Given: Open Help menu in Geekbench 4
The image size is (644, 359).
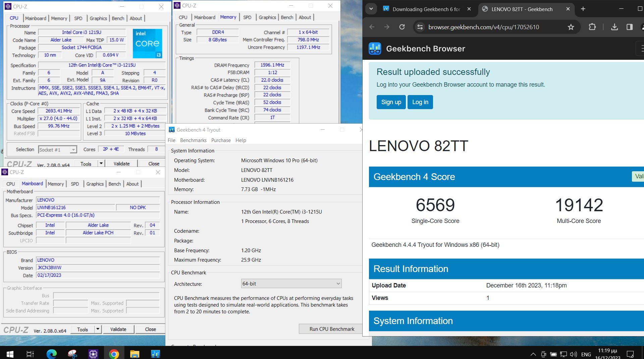Looking at the screenshot, I should [240, 140].
